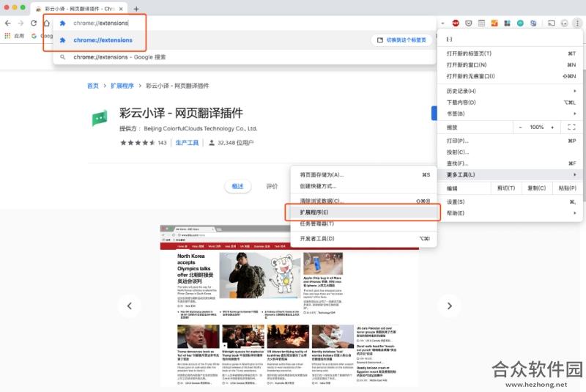Click the calendar-grid extension icon in the toolbar
The image size is (586, 392).
point(481,23)
